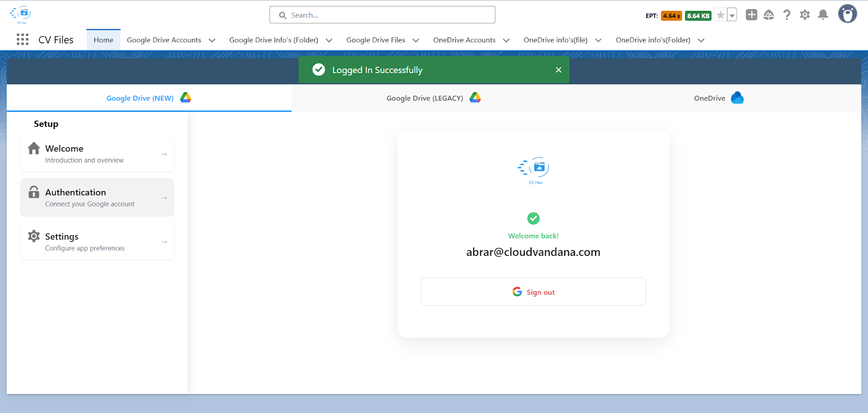Click the search magnifier icon

(283, 15)
